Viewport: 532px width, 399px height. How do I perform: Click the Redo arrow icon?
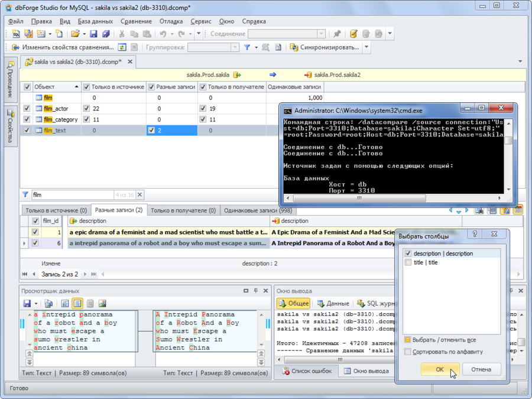pos(181,34)
